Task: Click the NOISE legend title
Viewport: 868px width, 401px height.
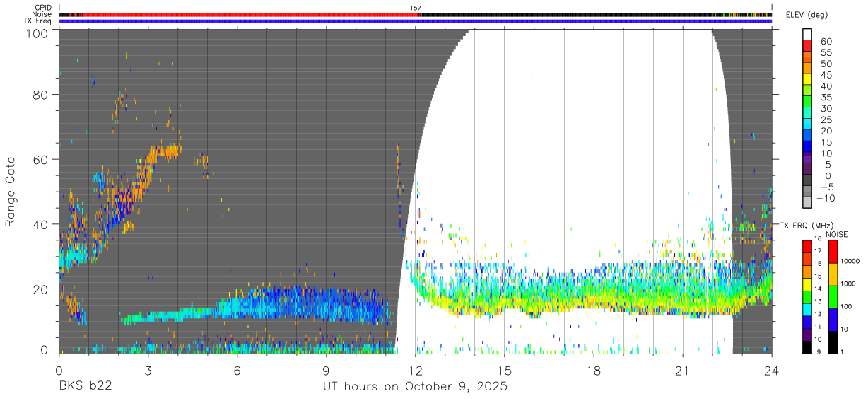Action: tap(837, 234)
